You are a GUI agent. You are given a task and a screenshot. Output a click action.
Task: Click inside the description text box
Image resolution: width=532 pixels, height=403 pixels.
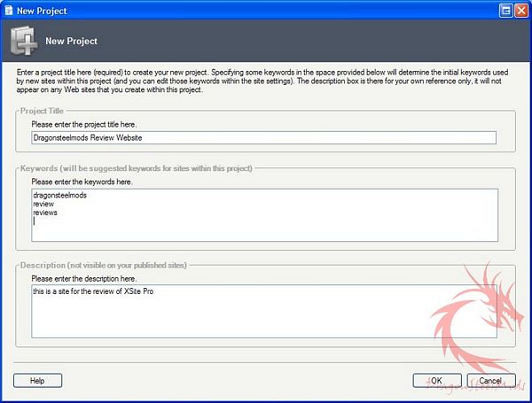(263, 319)
